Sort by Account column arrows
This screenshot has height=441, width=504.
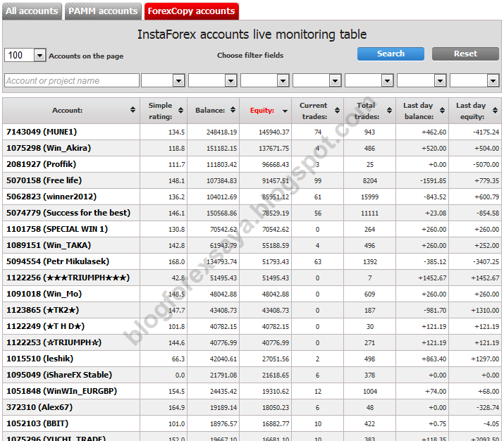133,110
